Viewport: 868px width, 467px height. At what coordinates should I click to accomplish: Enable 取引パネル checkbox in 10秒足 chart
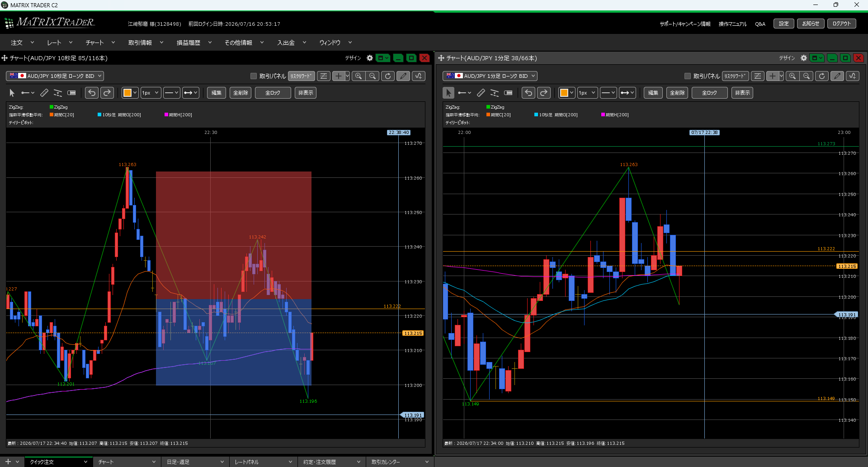254,76
